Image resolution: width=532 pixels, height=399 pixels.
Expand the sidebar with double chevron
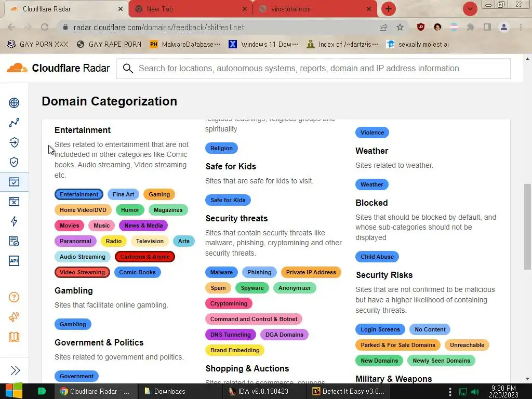click(15, 370)
